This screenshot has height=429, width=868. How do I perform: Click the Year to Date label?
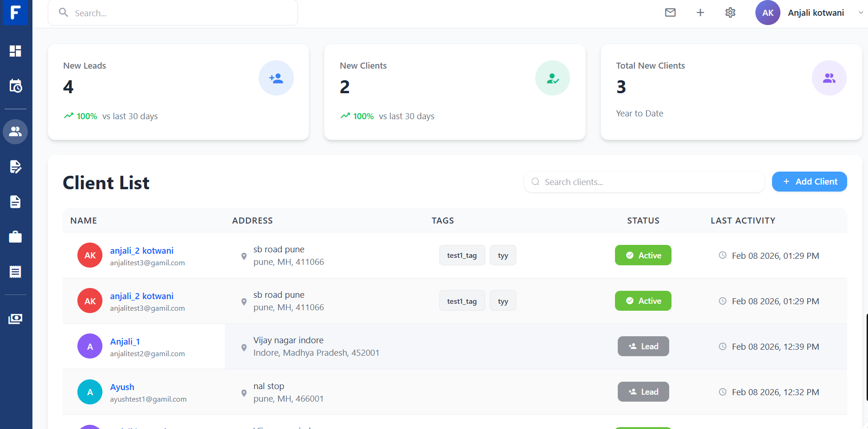[640, 113]
